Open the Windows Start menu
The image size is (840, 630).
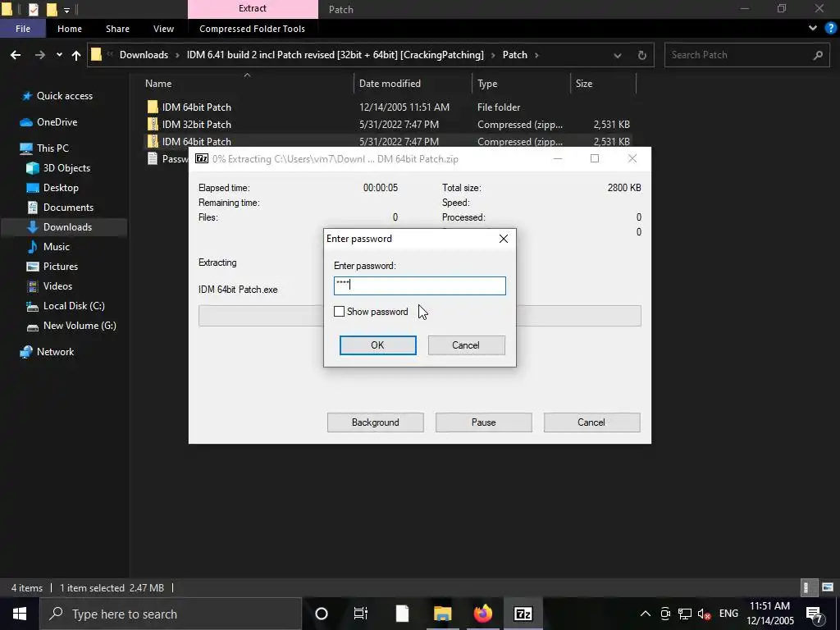[20, 614]
